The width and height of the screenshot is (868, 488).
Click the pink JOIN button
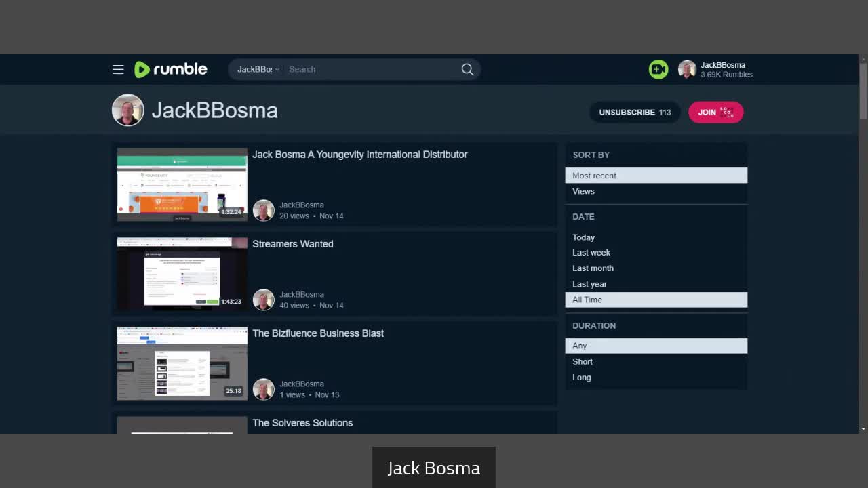click(716, 113)
